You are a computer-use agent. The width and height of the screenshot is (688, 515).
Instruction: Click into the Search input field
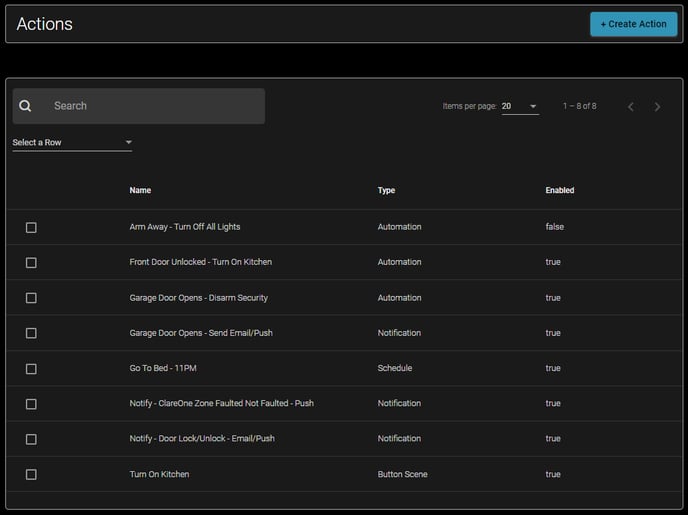pos(150,106)
